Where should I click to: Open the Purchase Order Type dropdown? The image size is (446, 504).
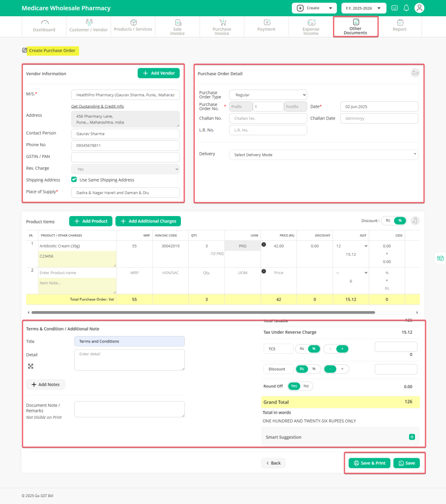click(x=268, y=94)
